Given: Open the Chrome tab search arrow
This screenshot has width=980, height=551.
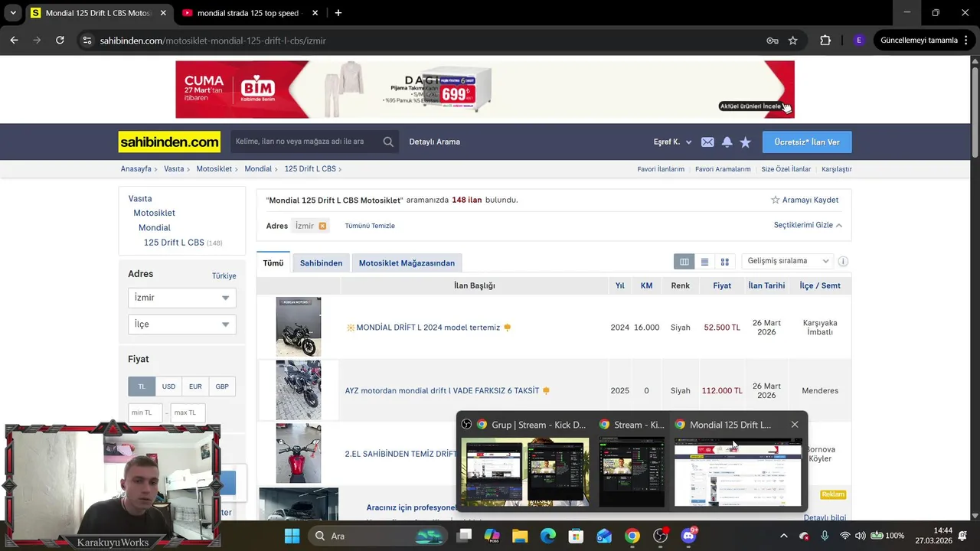Looking at the screenshot, I should click(x=13, y=13).
